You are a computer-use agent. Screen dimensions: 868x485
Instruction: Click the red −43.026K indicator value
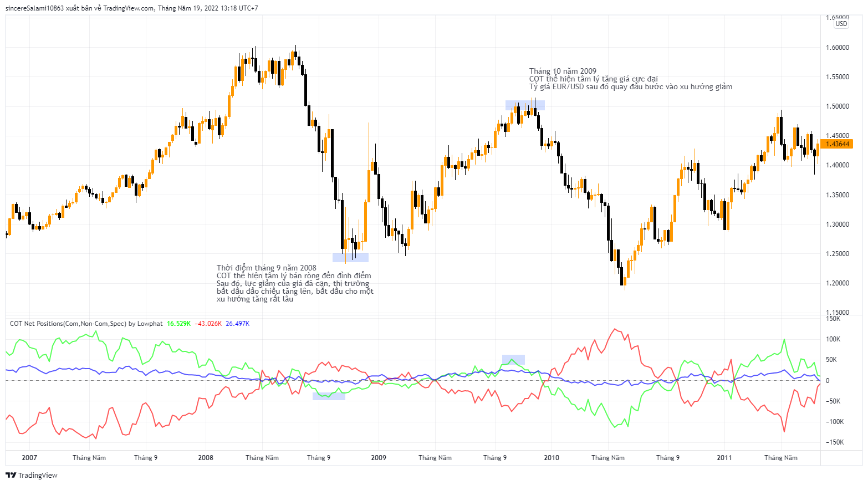point(208,324)
